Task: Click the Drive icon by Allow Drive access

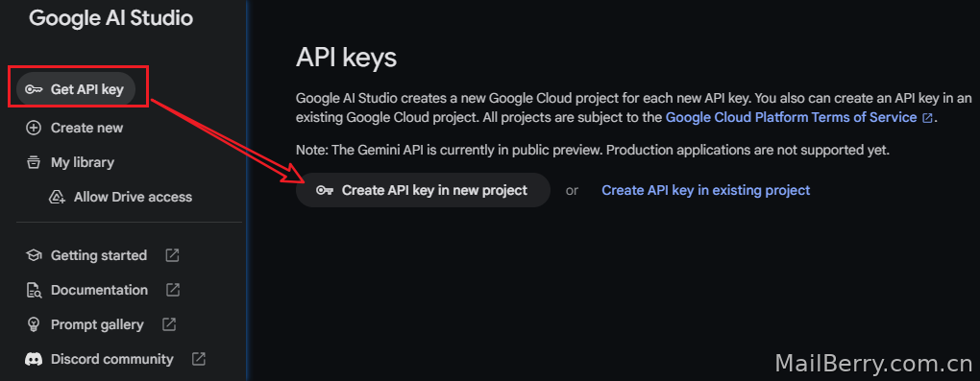Action: pyautogui.click(x=57, y=198)
